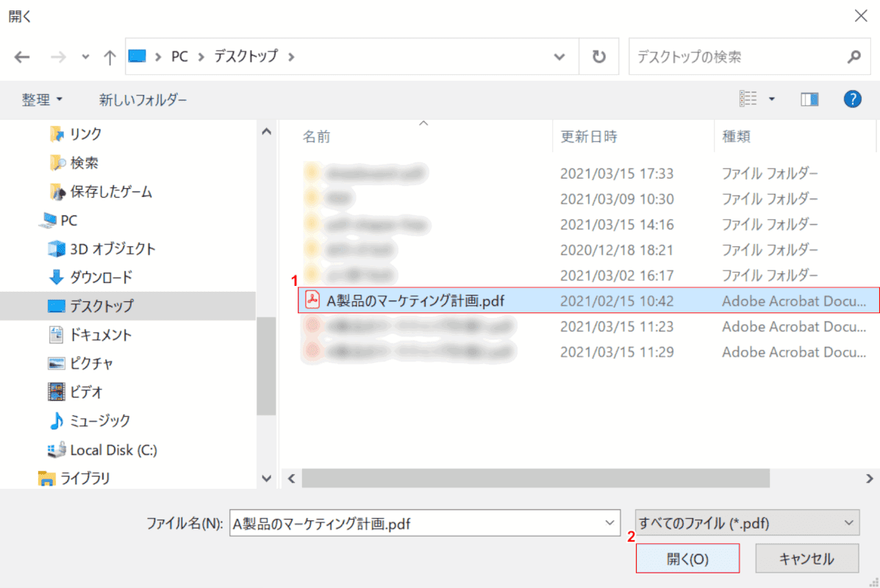The image size is (880, 588).
Task: Open ドキュメント in the sidebar
Action: coord(90,335)
